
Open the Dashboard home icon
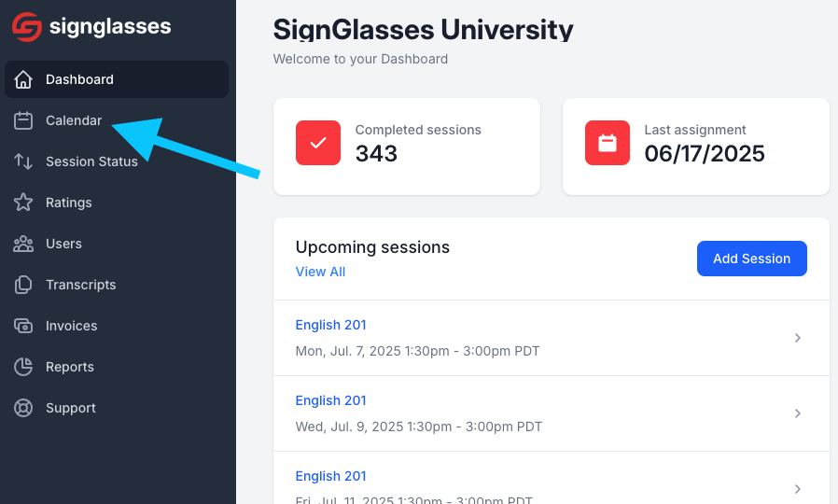23,79
